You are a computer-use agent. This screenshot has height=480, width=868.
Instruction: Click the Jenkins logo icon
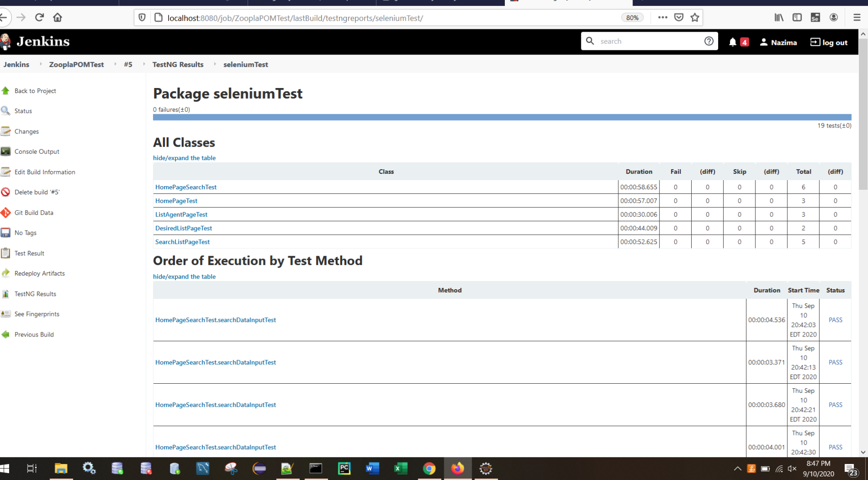click(6, 42)
